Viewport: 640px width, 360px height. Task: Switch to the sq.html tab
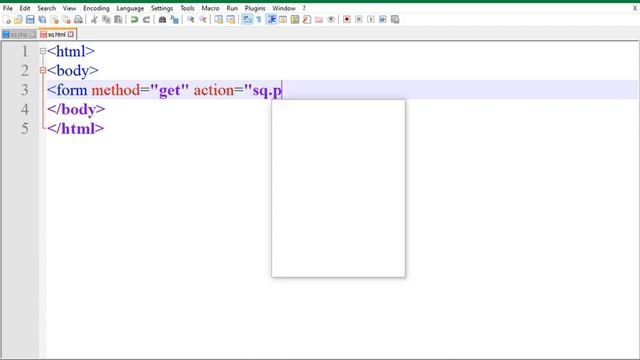(x=57, y=35)
